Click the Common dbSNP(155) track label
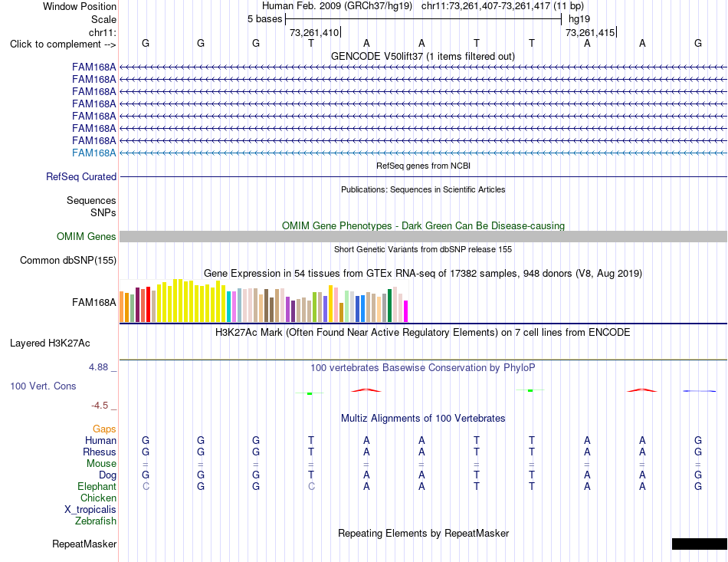The width and height of the screenshot is (728, 562). pyautogui.click(x=67, y=260)
